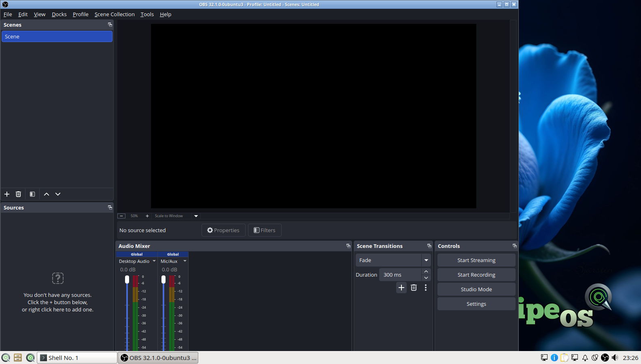
Task: Zoom in the preview with the plus icon
Action: pyautogui.click(x=147, y=216)
